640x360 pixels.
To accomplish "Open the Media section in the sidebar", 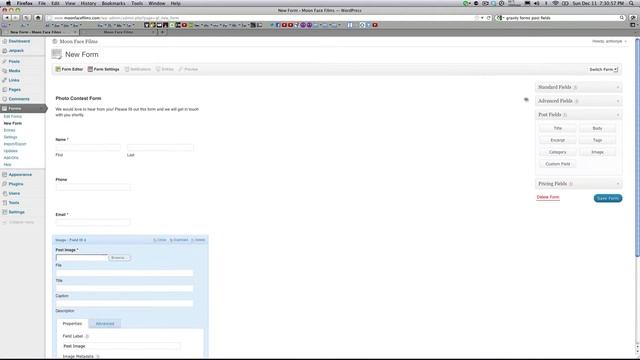I will tap(14, 71).
